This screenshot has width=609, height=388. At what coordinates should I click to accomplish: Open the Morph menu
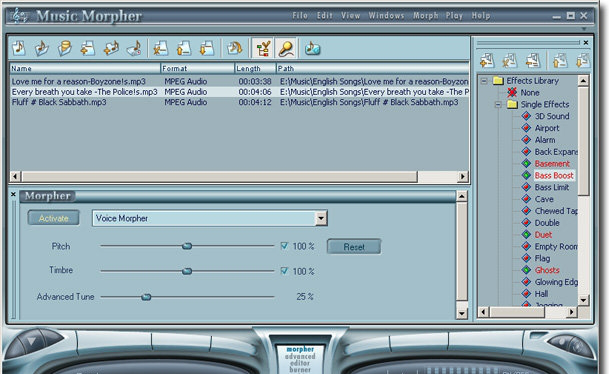pyautogui.click(x=425, y=16)
